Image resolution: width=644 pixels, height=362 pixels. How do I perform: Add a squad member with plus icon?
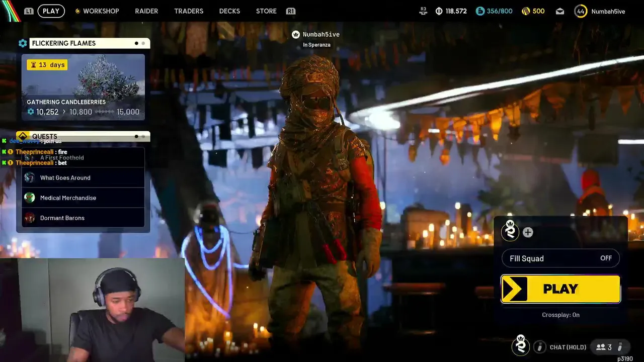click(528, 232)
